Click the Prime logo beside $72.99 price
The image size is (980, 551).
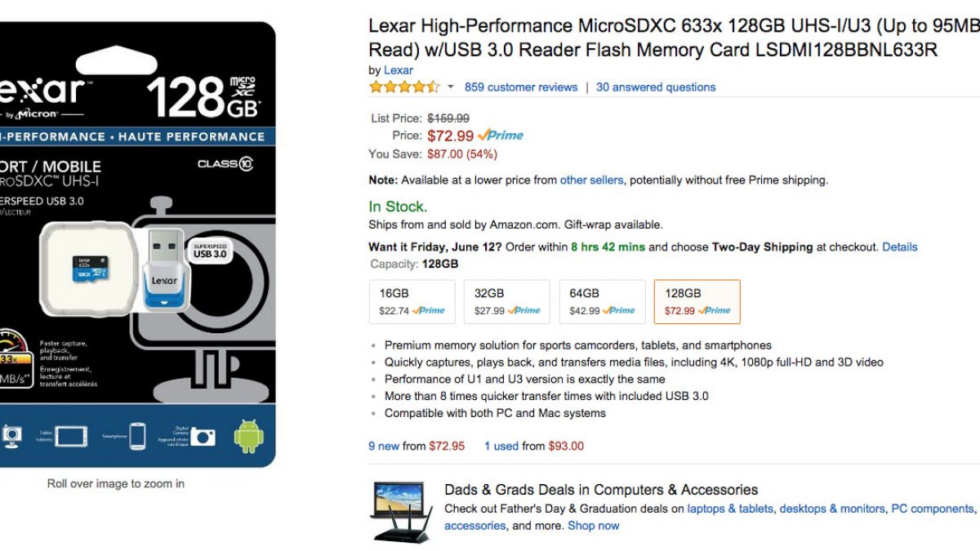click(501, 136)
